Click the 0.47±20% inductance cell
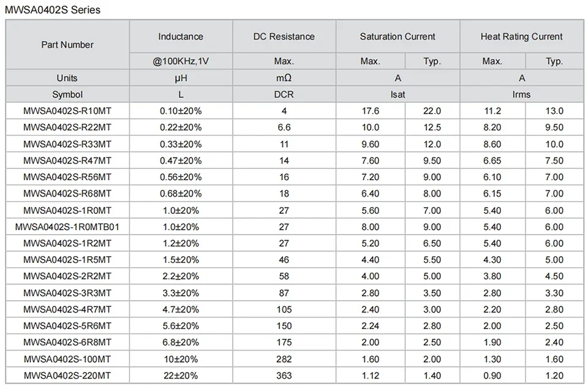This screenshot has height=386, width=588. 181,161
